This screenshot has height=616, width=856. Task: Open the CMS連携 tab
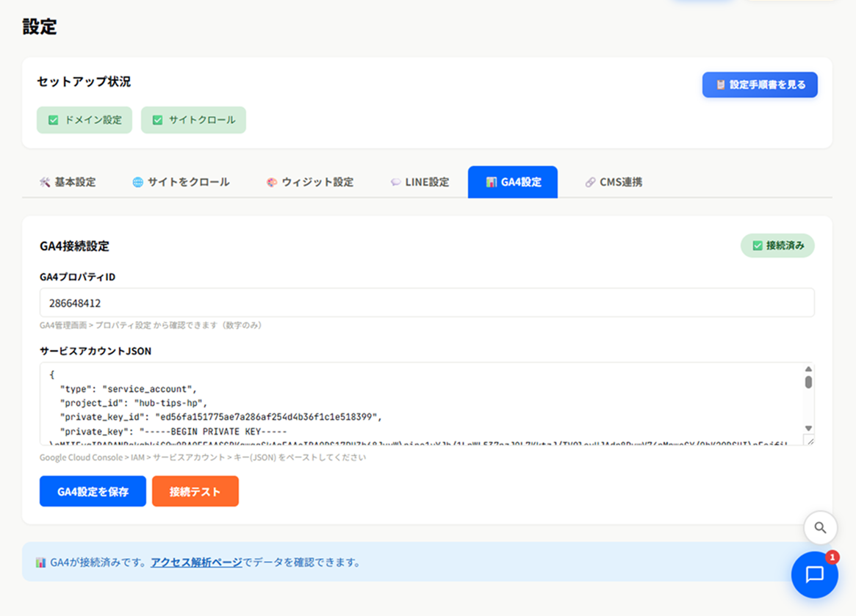click(x=614, y=182)
